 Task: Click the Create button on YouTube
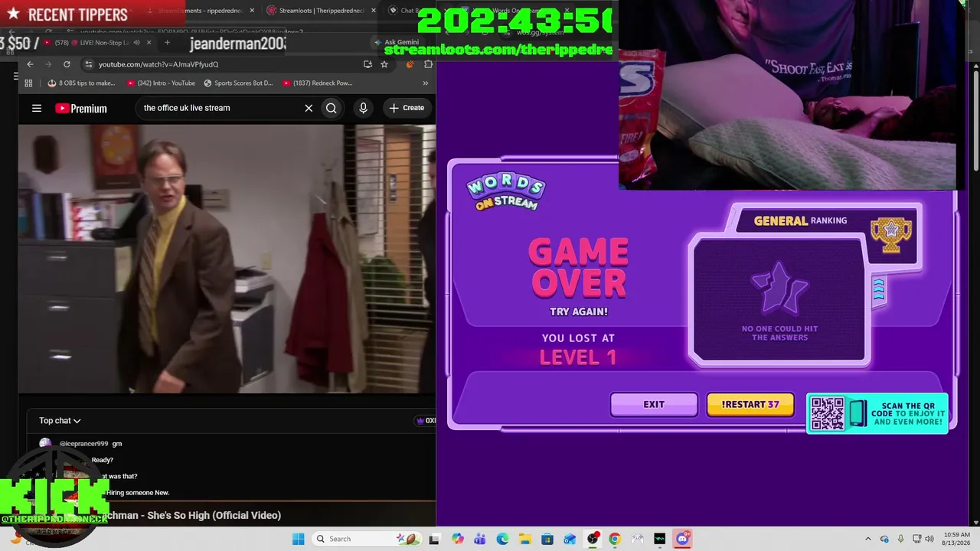[407, 108]
